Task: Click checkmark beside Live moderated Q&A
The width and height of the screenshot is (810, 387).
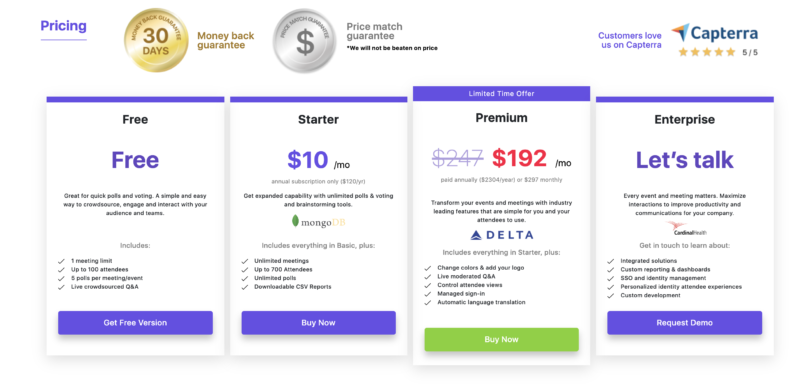Action: coord(428,277)
